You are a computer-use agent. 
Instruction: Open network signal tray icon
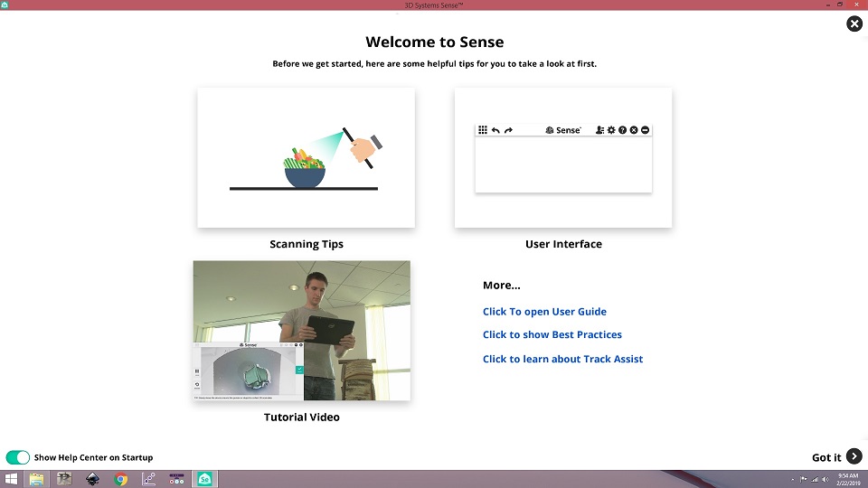815,480
